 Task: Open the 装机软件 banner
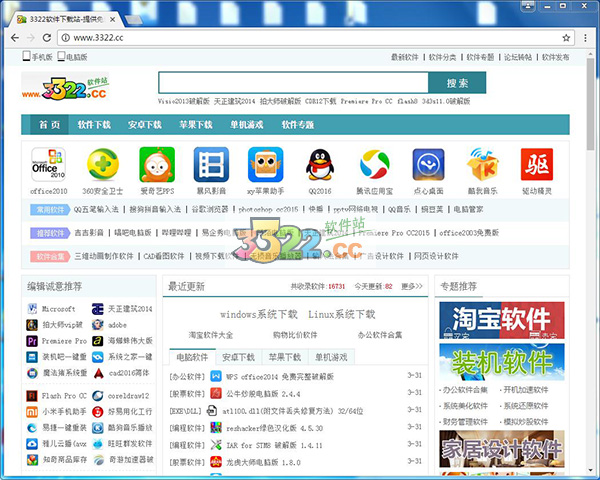502,362
